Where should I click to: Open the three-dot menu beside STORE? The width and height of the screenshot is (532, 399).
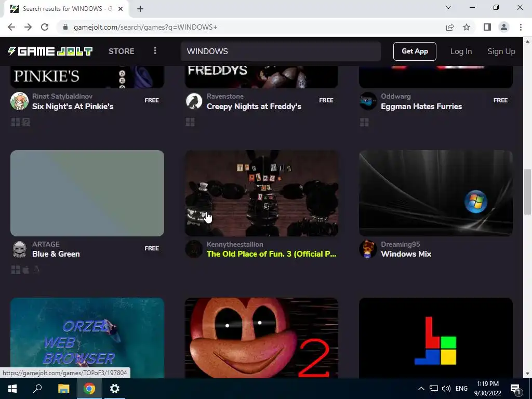click(x=155, y=51)
